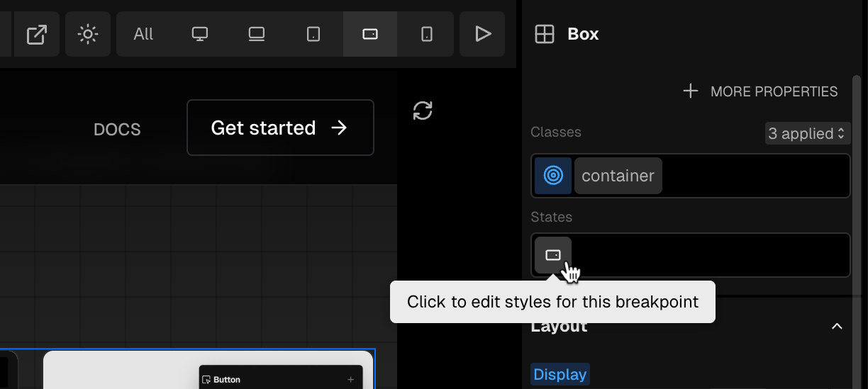868x389 pixels.
Task: Click the States label
Action: [x=551, y=217]
